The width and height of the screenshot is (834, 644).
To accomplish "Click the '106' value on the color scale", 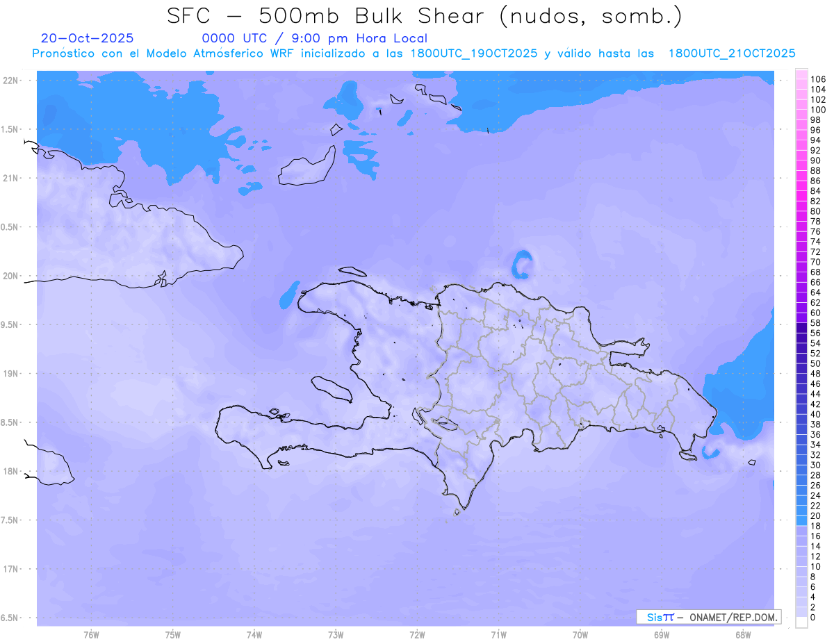I will (818, 79).
